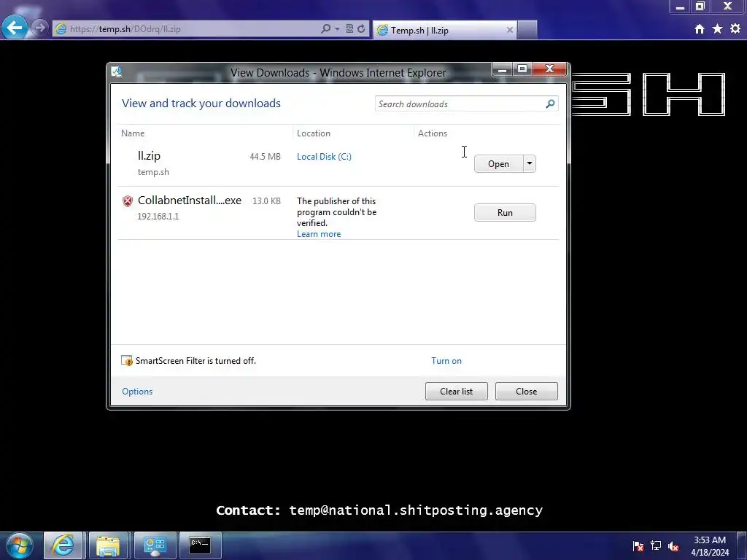Sort downloads by Name column header
The width and height of the screenshot is (747, 560).
(x=133, y=133)
